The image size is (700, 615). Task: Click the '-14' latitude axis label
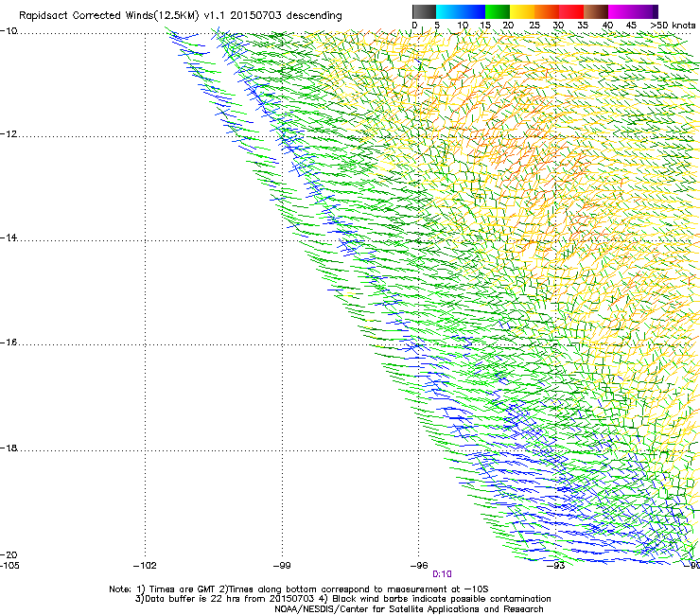pyautogui.click(x=9, y=238)
